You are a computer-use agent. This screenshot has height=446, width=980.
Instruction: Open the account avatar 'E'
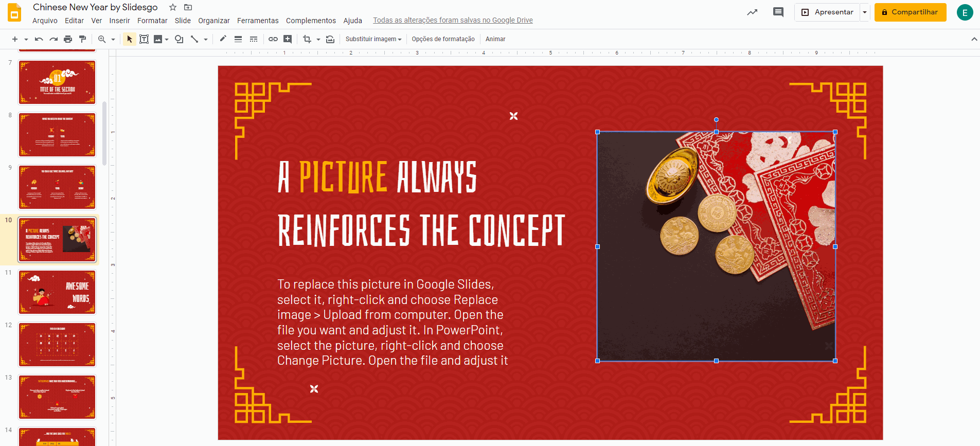point(965,12)
